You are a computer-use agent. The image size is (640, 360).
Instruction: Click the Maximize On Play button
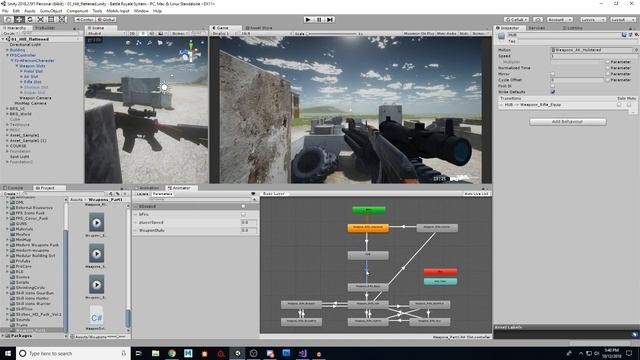pos(419,33)
